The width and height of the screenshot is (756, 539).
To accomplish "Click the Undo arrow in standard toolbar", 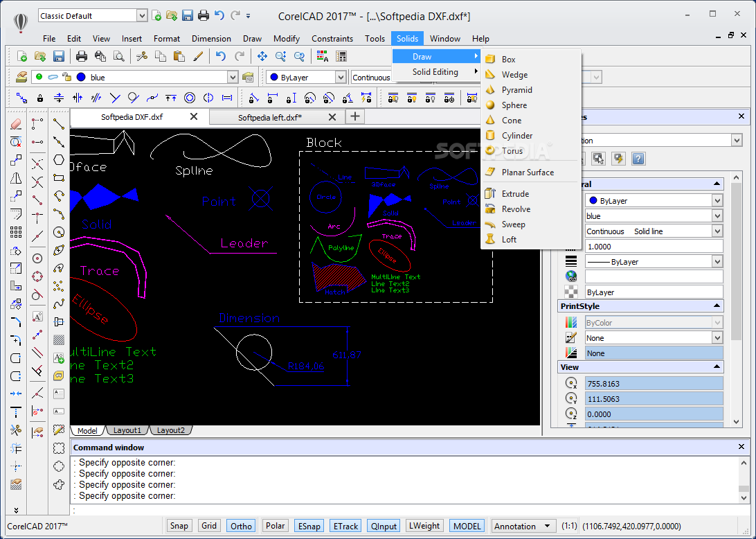I will [221, 56].
